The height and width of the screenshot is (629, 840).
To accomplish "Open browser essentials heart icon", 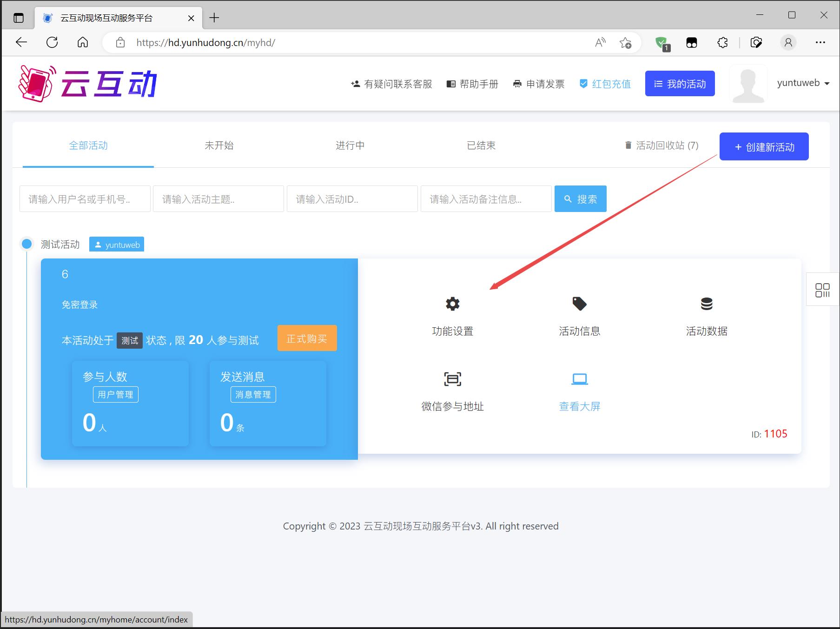I will (x=756, y=42).
